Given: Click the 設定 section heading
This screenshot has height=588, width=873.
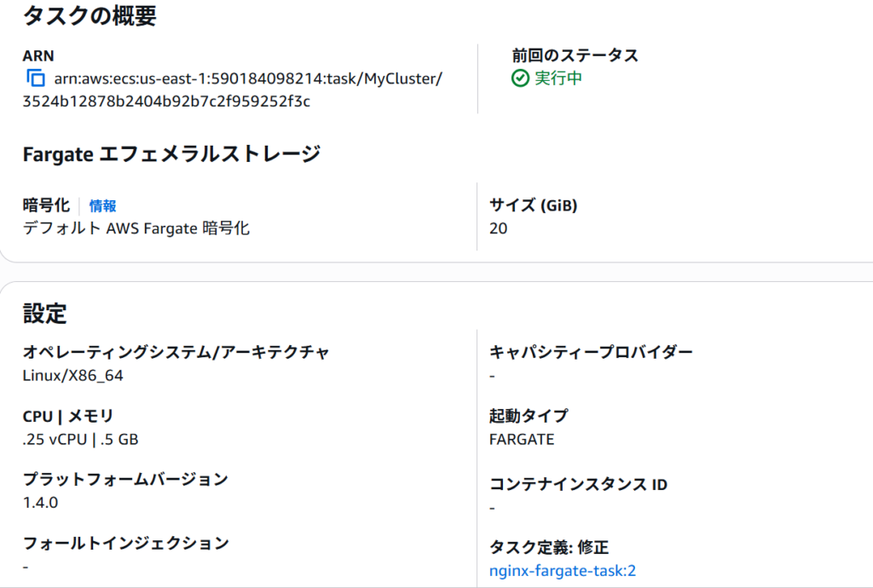Looking at the screenshot, I should click(x=44, y=314).
